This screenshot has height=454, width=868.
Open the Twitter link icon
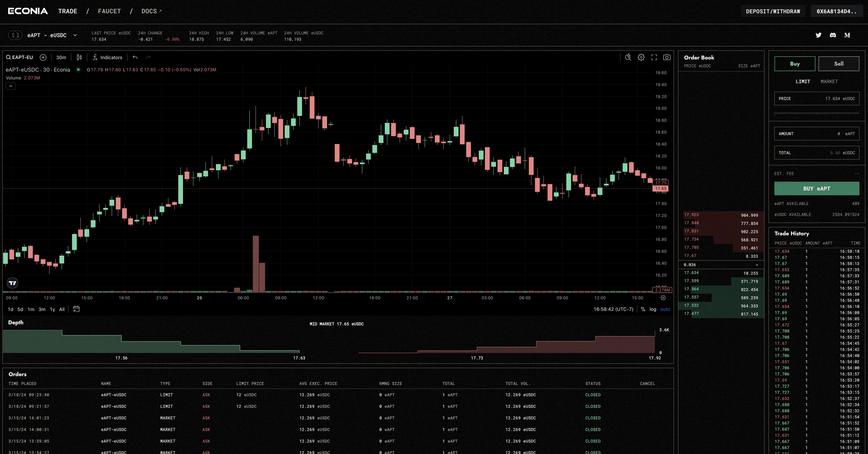818,35
